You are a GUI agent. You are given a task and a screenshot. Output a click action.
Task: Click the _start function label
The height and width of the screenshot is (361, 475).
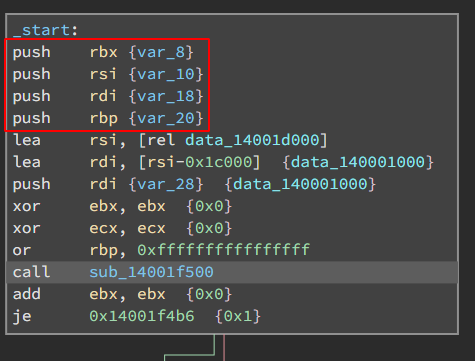point(41,30)
